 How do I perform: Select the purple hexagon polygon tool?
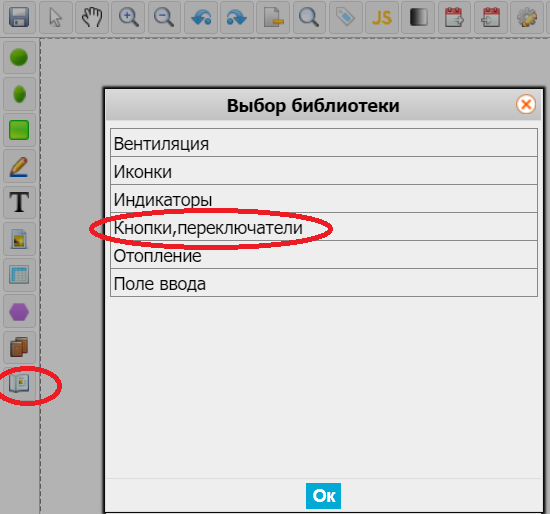point(19,312)
